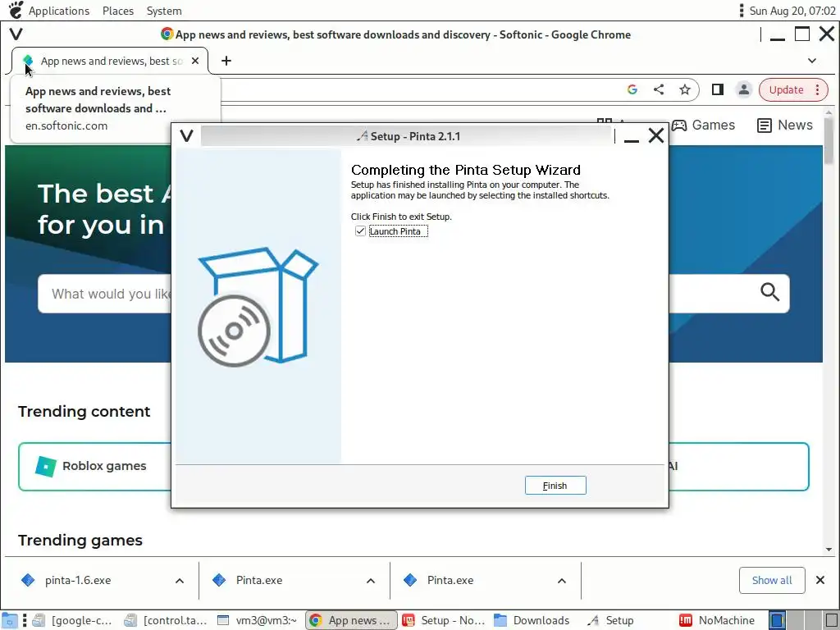Image resolution: width=840 pixels, height=630 pixels.
Task: Bookmark this page with the star
Action: [x=685, y=89]
